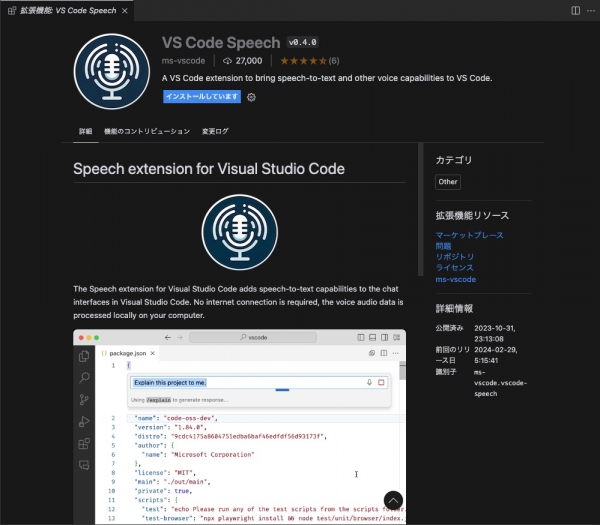Click the install count cloud icon
The height and width of the screenshot is (525, 600).
[227, 61]
